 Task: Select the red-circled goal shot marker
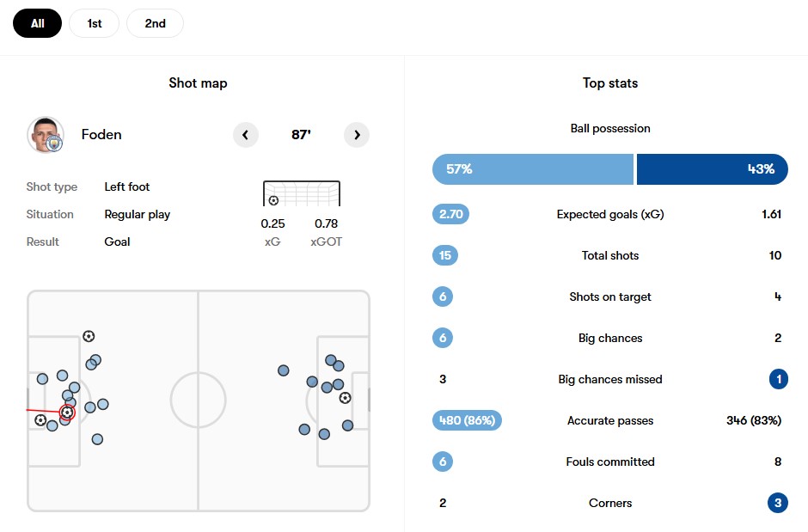pos(67,412)
